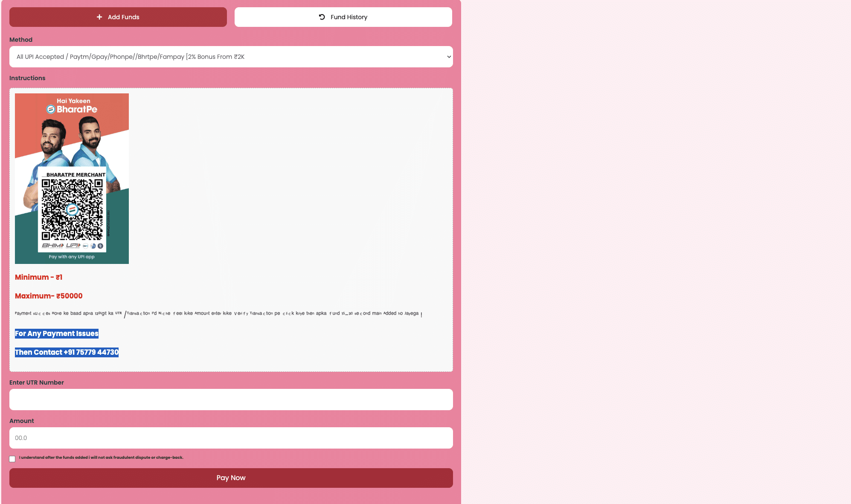Viewport: 851px width, 504px height.
Task: Click the "I understand after the funds added" label
Action: 101,458
